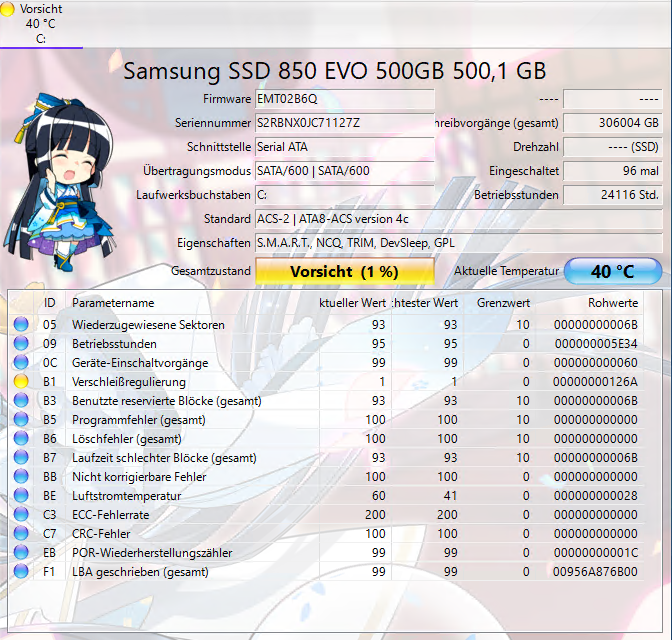
Task: Click current value 60 in Luftstromtemperatur row
Action: pyautogui.click(x=379, y=496)
